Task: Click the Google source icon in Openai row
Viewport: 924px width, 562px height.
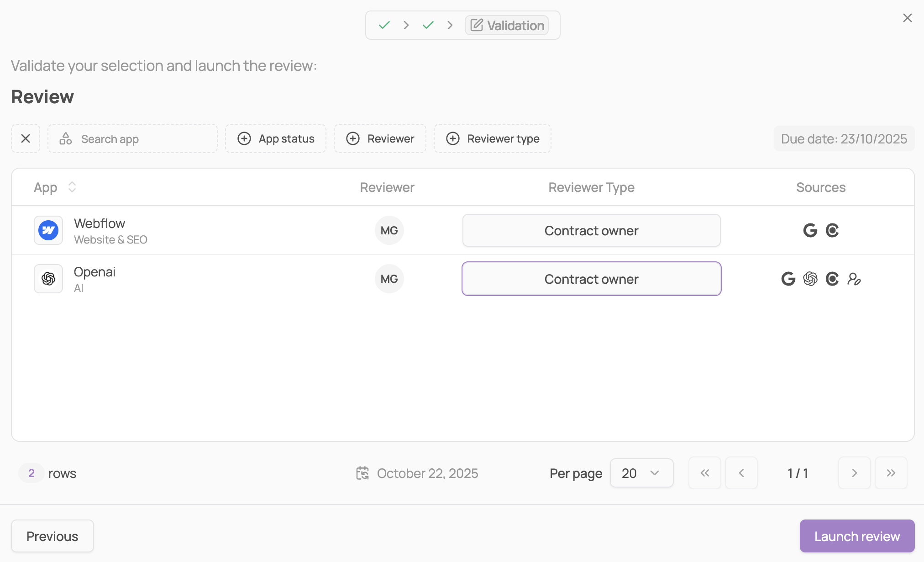Action: [788, 279]
